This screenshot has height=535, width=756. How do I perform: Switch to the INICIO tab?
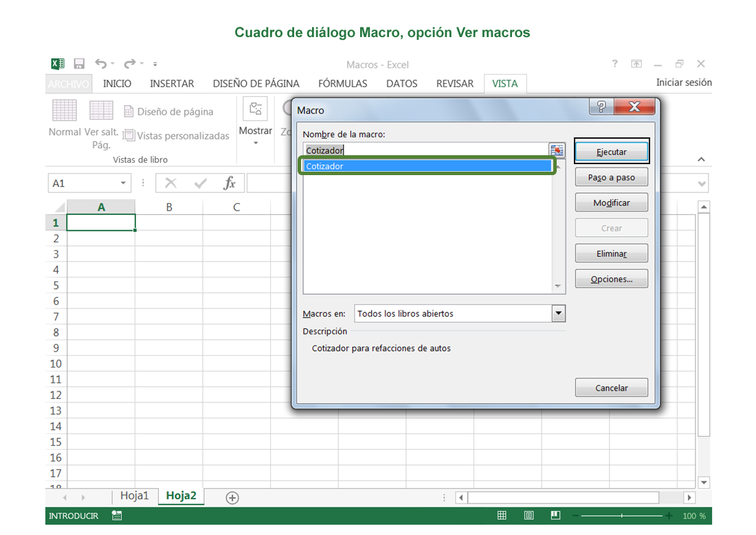pos(117,84)
